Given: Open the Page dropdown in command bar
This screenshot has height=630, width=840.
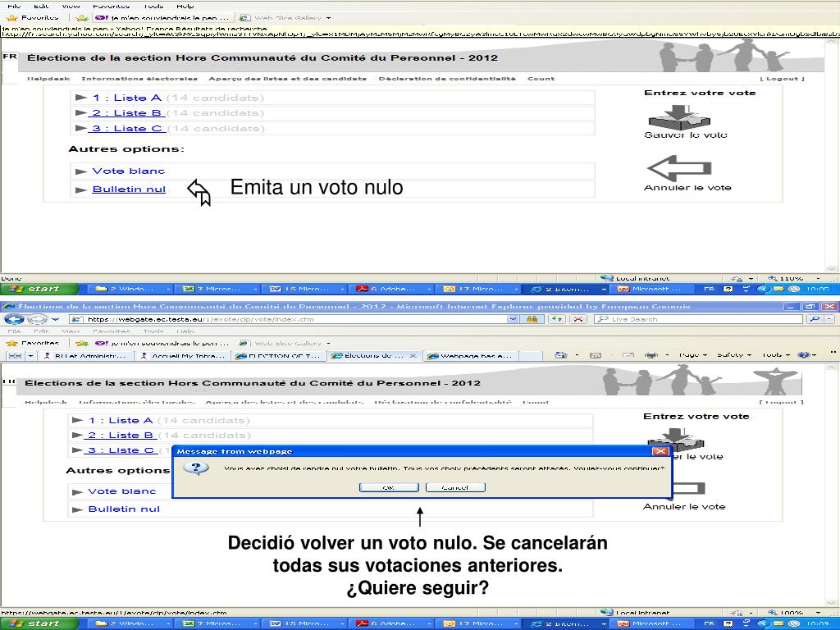Looking at the screenshot, I should (692, 354).
